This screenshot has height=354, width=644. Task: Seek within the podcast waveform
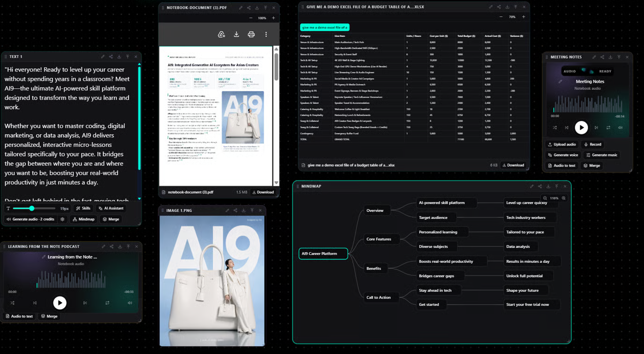click(x=71, y=279)
